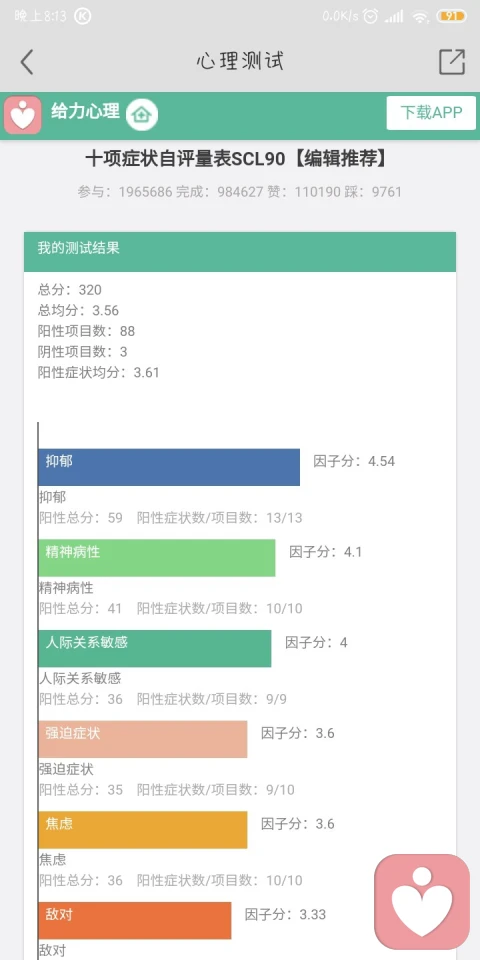Tap the pink heart logo in green banner
Viewport: 480px width, 960px height.
coord(23,115)
